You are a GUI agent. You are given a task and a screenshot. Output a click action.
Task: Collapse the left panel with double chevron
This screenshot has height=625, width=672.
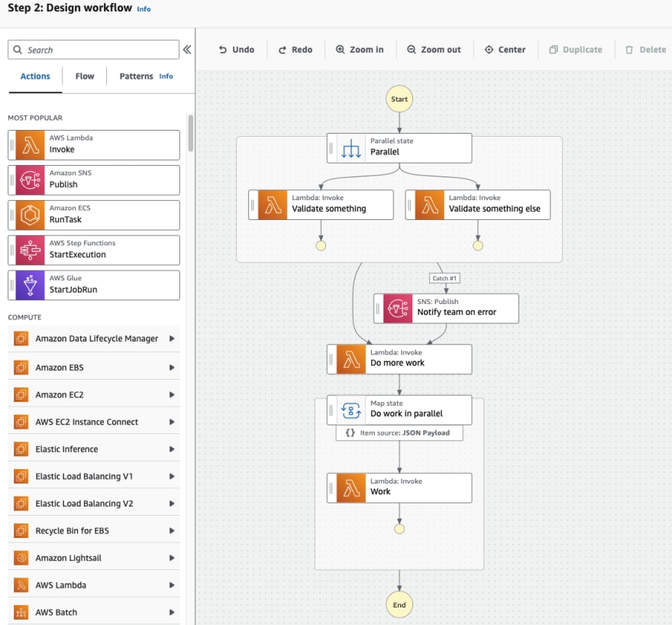pos(187,50)
